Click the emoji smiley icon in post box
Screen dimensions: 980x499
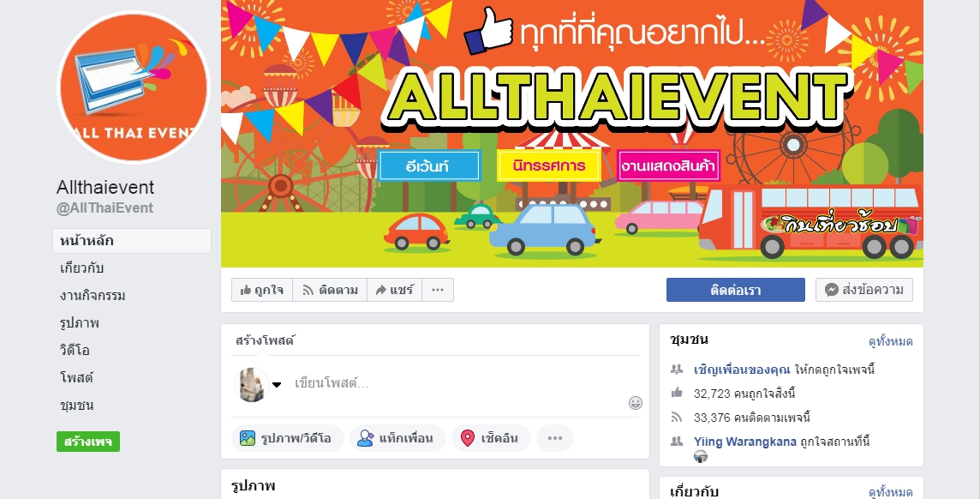pyautogui.click(x=635, y=403)
